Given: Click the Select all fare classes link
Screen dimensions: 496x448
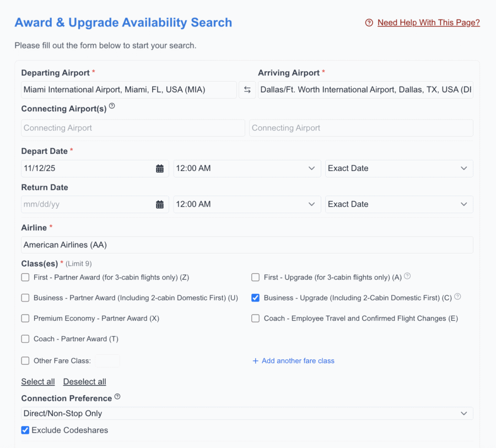Looking at the screenshot, I should [37, 381].
